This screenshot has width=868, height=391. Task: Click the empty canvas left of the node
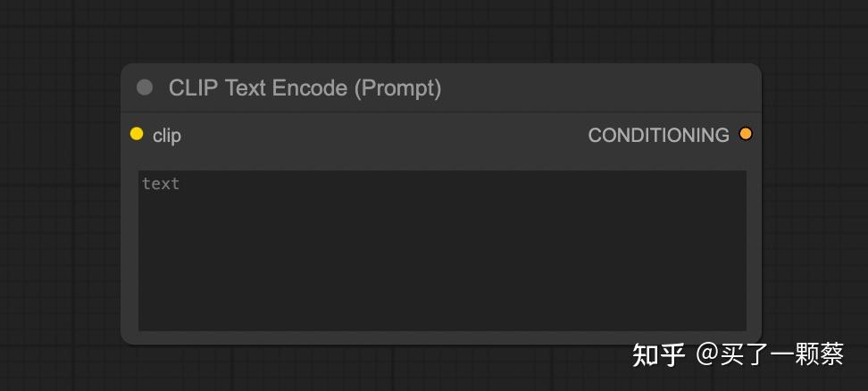pyautogui.click(x=58, y=205)
